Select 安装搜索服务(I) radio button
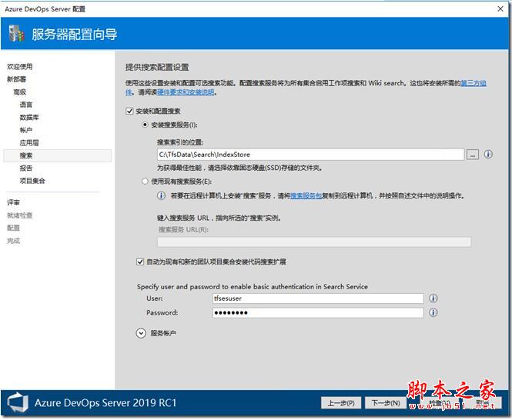This screenshot has width=512, height=420. point(145,125)
